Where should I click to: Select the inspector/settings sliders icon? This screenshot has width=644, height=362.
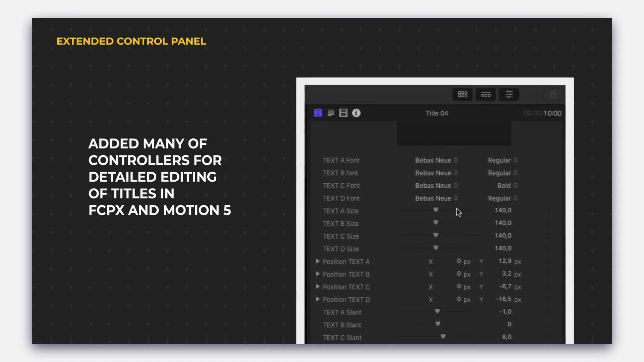(x=509, y=94)
